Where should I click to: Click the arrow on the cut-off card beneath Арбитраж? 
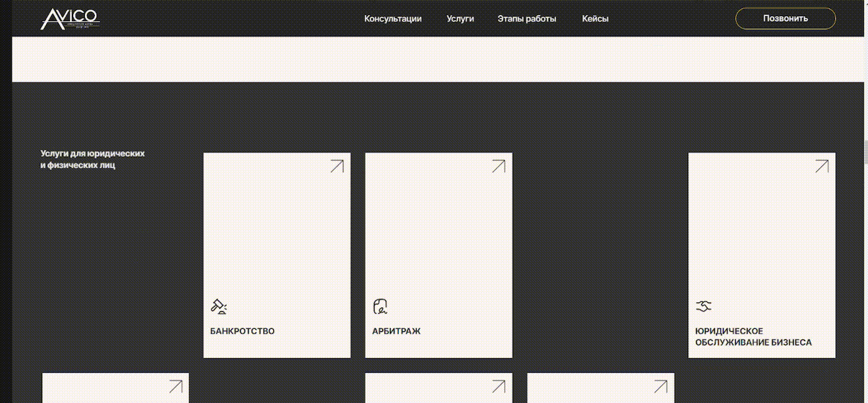click(498, 386)
